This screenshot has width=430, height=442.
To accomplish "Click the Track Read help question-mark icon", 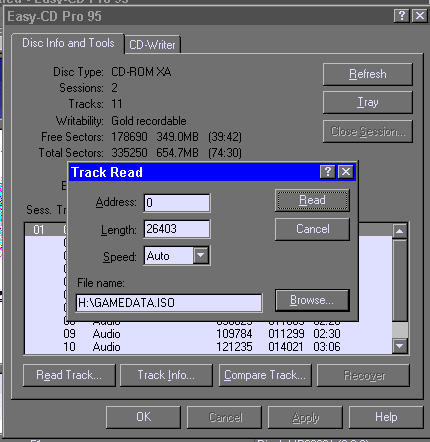I will pos(328,172).
